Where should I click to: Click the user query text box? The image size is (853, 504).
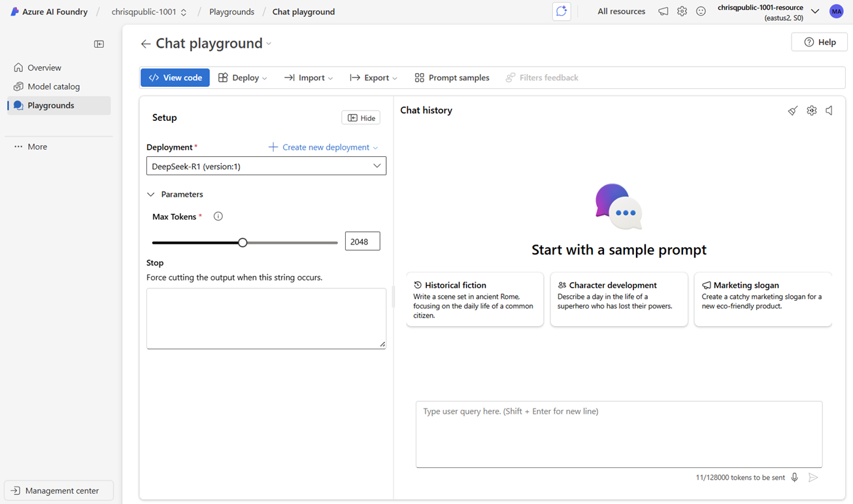click(619, 434)
